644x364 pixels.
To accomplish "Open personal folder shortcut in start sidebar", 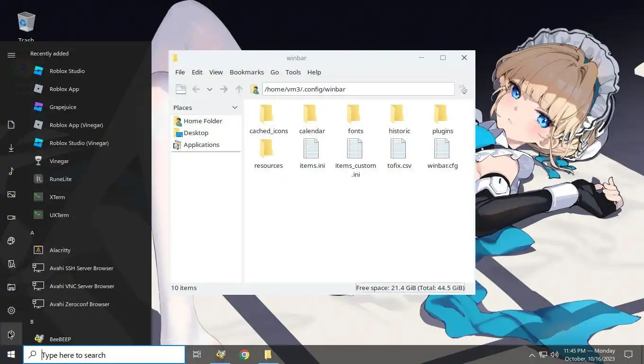I will 11,264.
